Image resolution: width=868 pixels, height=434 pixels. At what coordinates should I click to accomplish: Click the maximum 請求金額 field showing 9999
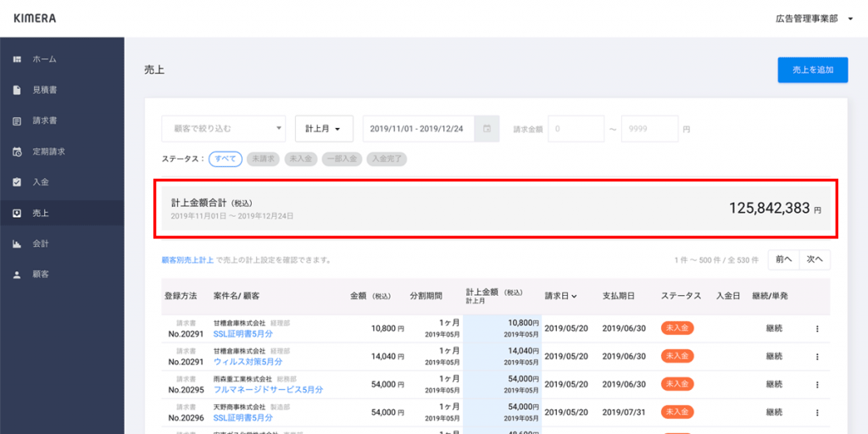650,129
